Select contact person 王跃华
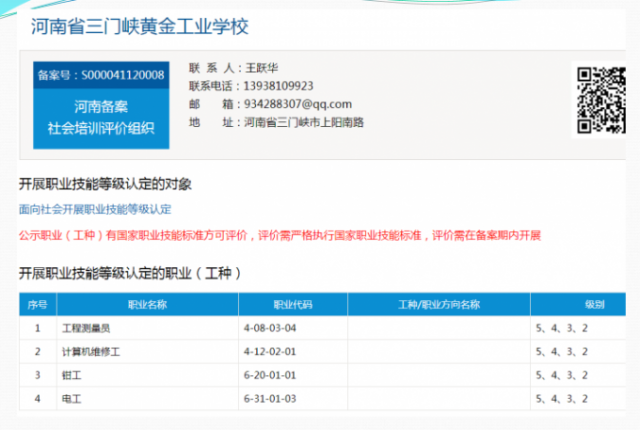640x430 pixels. tap(262, 68)
